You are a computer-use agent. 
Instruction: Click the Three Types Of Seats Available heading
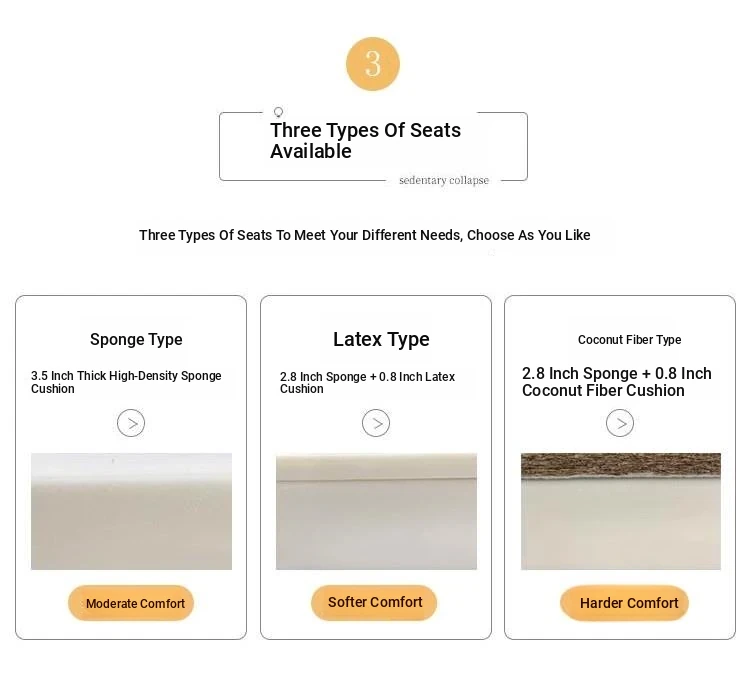(365, 141)
